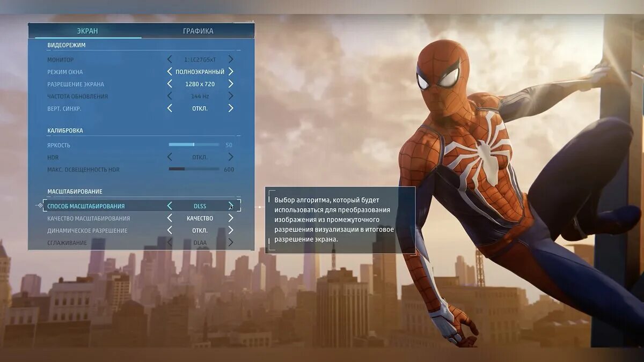Toggle ДИНАМИЧЕСКОЕ РАЗРЕШЕНИЕ with right arrow
644x362 pixels.
click(x=231, y=231)
